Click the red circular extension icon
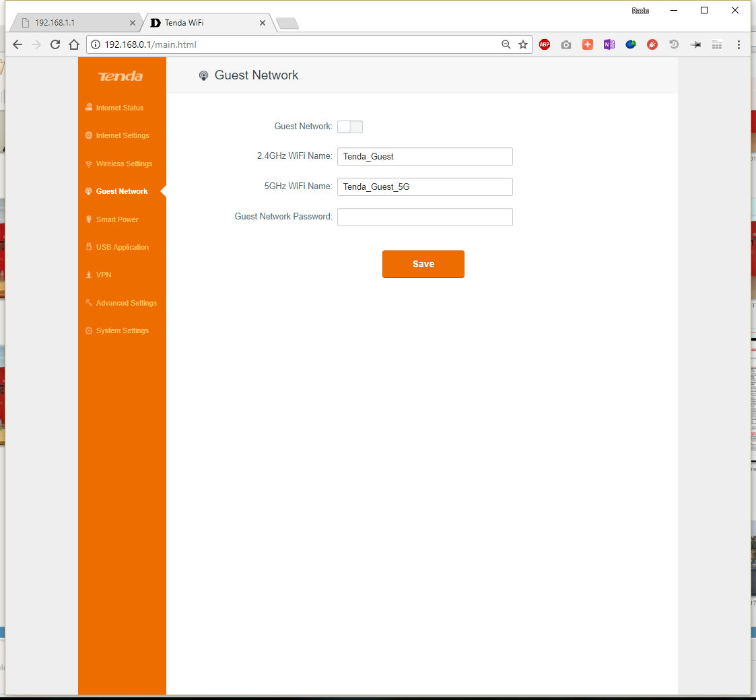This screenshot has height=700, width=756. [652, 44]
